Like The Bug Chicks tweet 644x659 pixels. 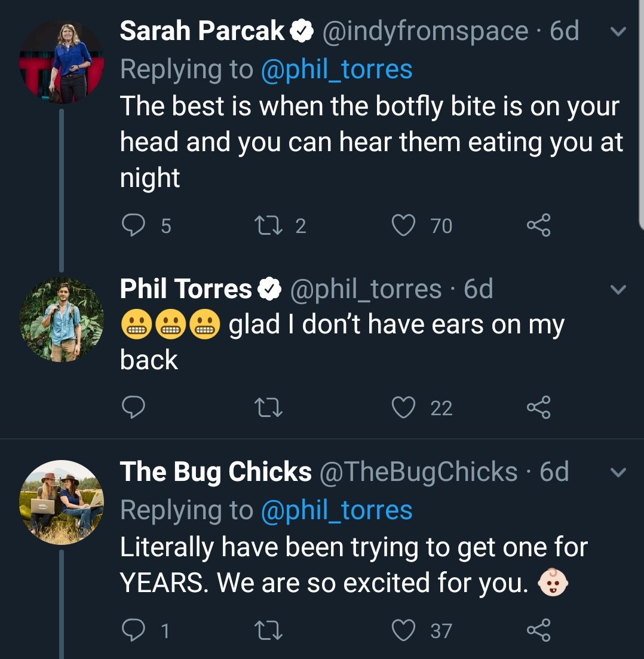tap(403, 630)
